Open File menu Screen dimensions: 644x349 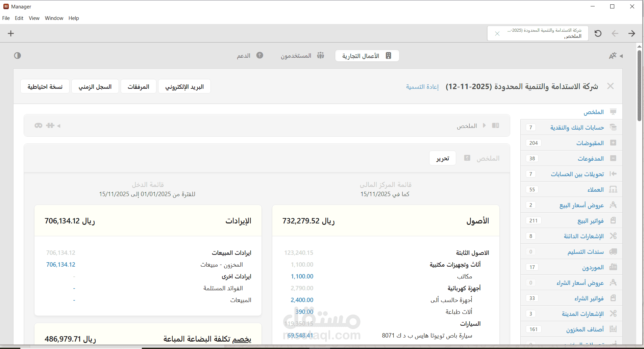coord(6,18)
